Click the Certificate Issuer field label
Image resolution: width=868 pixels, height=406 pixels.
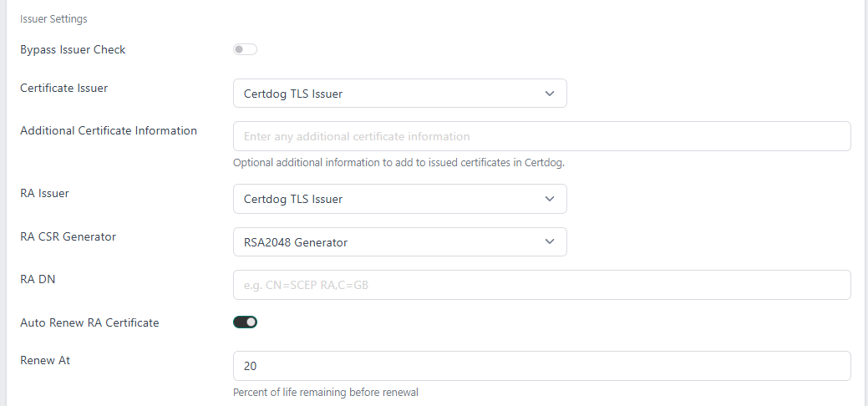[x=63, y=88]
